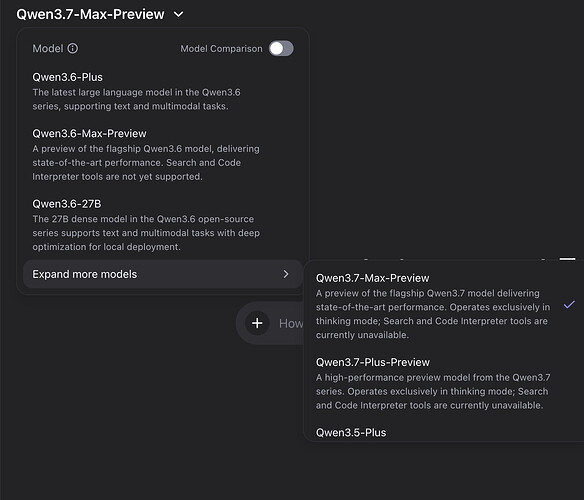Click the Model Comparison label
The width and height of the screenshot is (584, 500).
tap(221, 49)
